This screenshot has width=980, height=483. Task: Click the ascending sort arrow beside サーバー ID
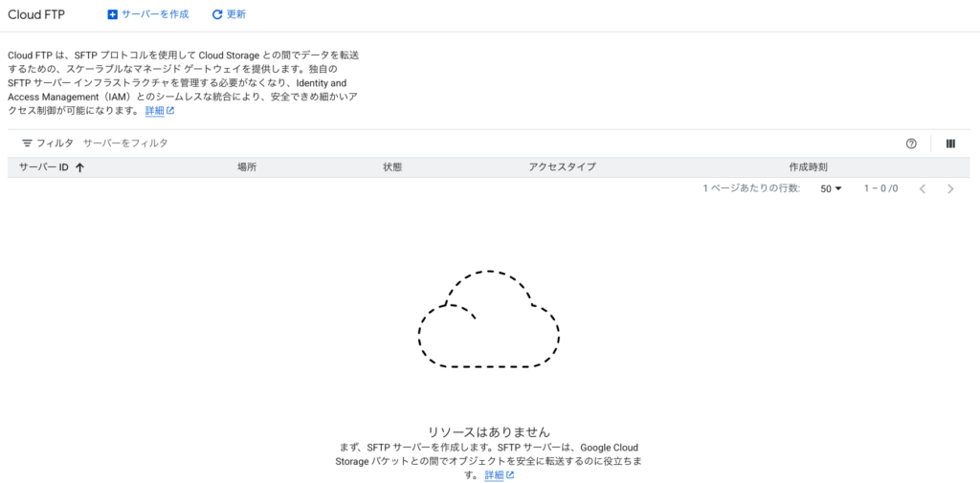pos(79,167)
